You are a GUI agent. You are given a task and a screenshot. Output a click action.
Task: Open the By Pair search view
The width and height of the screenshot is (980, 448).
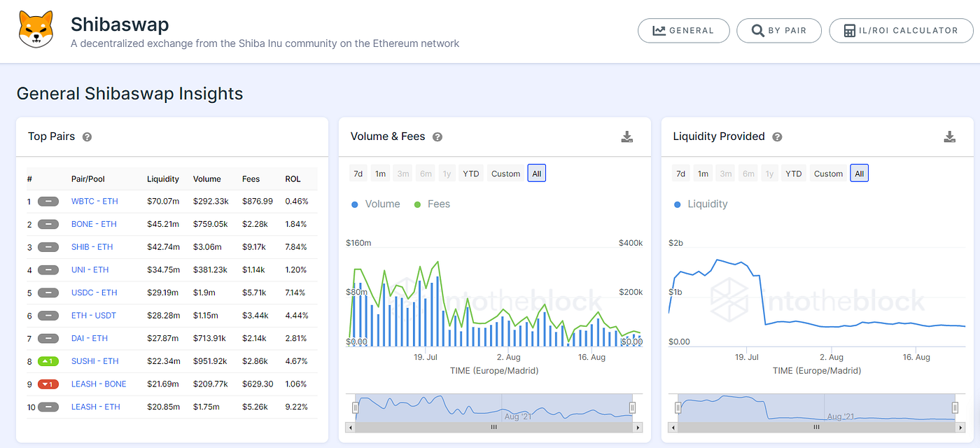(x=779, y=31)
